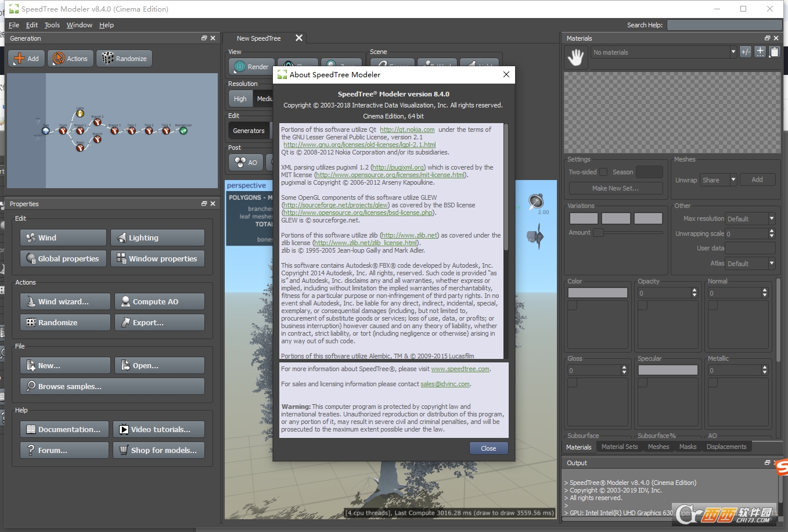788x532 pixels.
Task: Click the wind fan gizmo in viewport
Action: (536, 236)
